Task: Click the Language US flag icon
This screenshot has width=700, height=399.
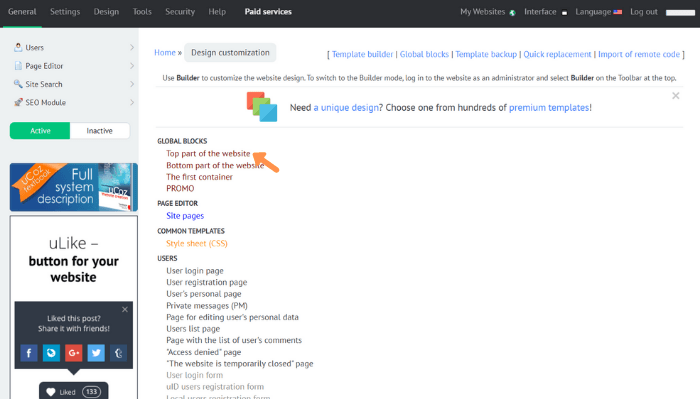Action: pos(618,12)
